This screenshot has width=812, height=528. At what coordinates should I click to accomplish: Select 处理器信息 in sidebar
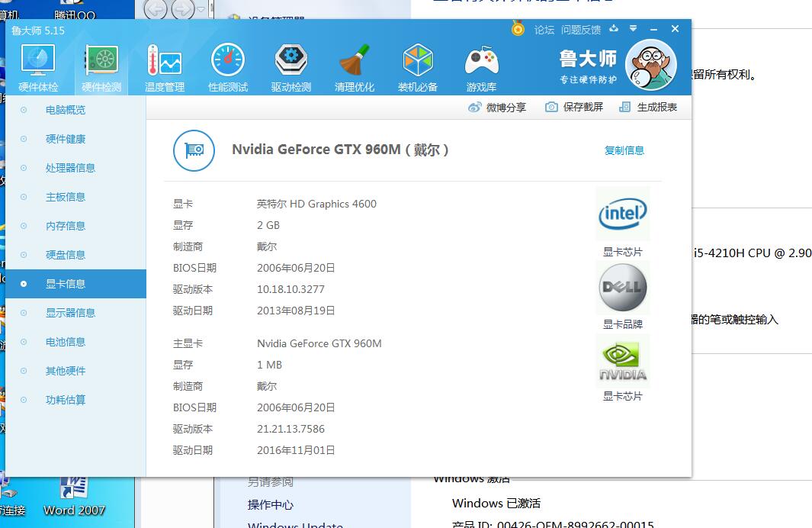(75, 168)
